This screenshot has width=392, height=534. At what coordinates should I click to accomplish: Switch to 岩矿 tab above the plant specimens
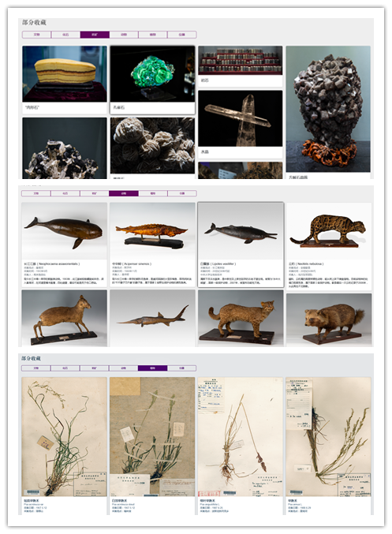coord(95,368)
